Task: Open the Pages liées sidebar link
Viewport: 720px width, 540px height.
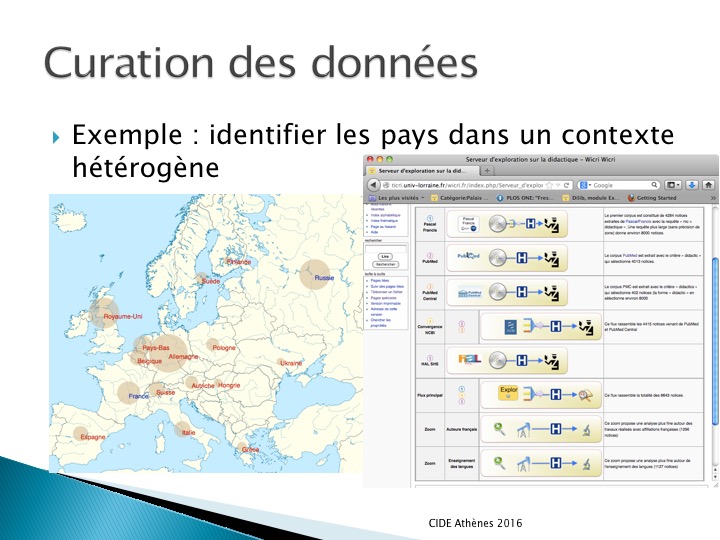Action: point(380,280)
